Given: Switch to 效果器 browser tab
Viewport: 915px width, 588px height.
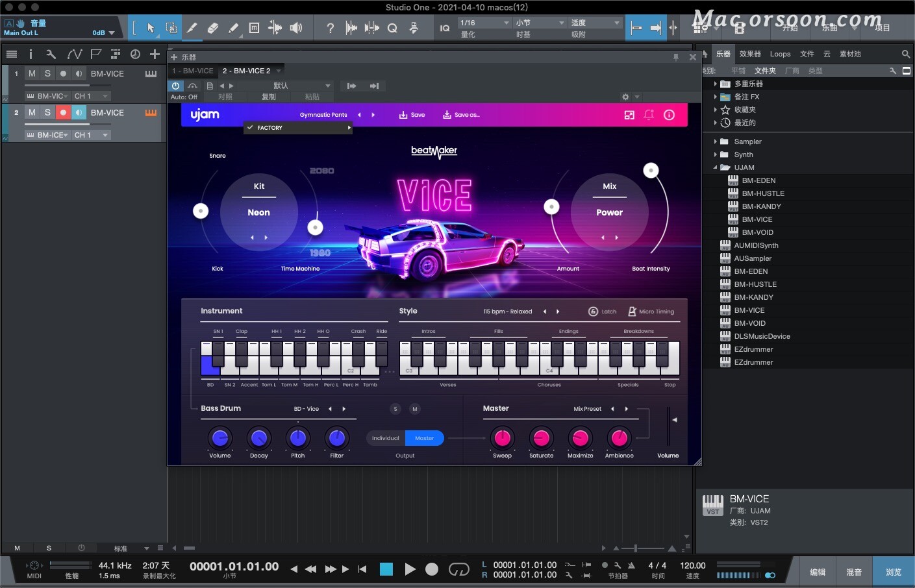Looking at the screenshot, I should [x=750, y=55].
